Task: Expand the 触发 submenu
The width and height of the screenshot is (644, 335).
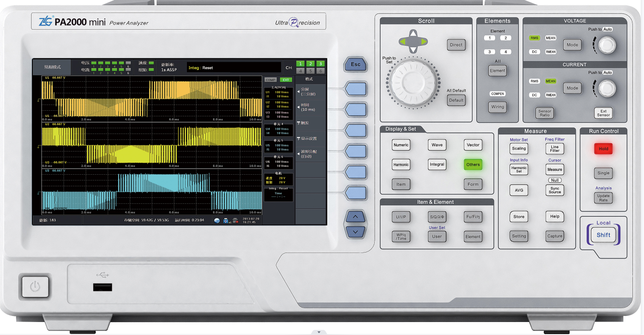Action: coord(310,123)
